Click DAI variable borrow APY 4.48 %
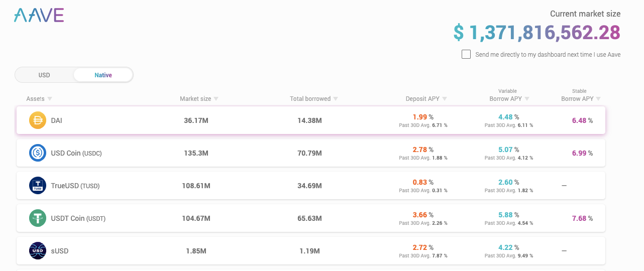 (x=509, y=117)
